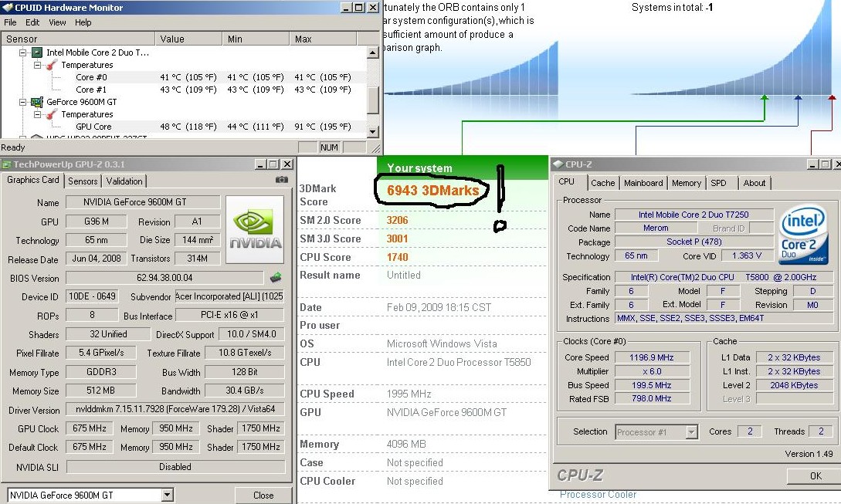
Task: Click the thermometer icon under the Intel CPU node
Action: [52, 65]
